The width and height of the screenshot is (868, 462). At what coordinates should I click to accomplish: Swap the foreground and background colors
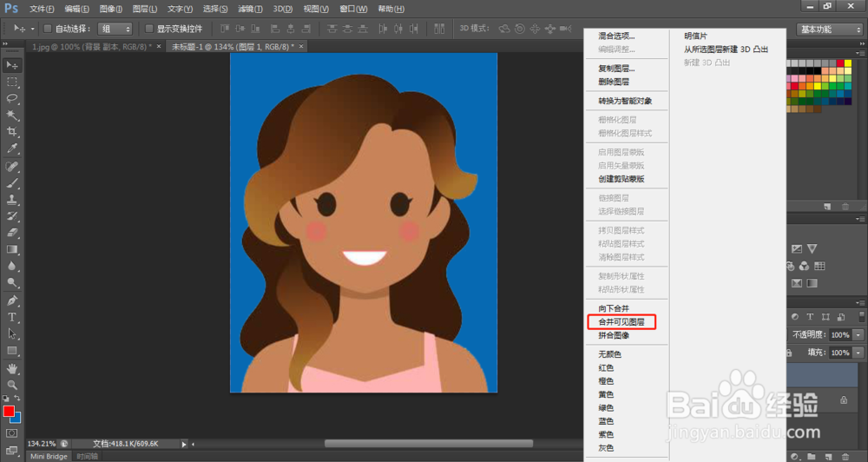(17, 399)
